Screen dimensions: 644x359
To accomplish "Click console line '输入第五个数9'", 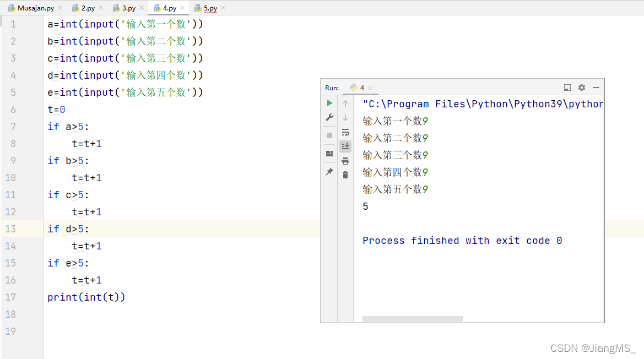I will 395,189.
